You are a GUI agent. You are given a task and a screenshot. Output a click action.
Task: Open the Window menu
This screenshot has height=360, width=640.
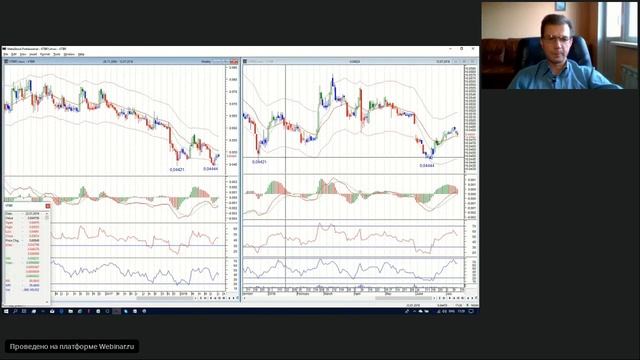pos(69,54)
